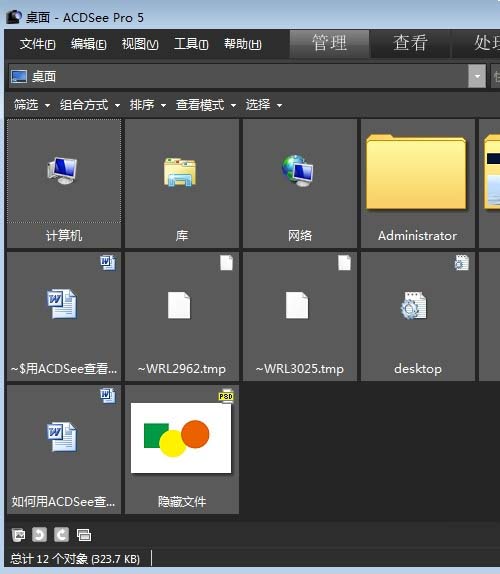Click the 网络 label
This screenshot has height=574, width=500.
click(x=300, y=235)
